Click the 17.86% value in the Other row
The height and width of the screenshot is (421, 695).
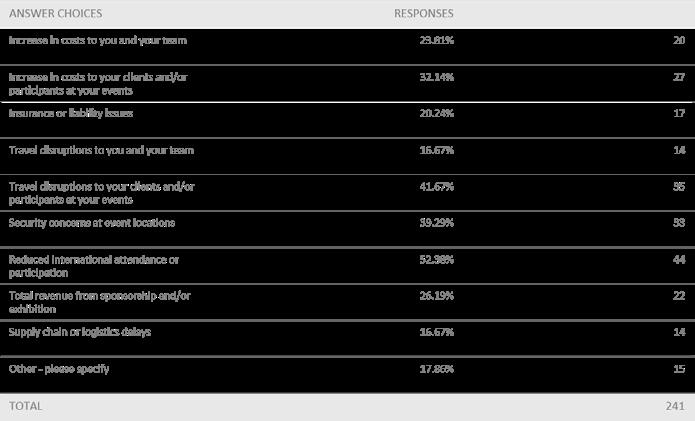click(437, 369)
